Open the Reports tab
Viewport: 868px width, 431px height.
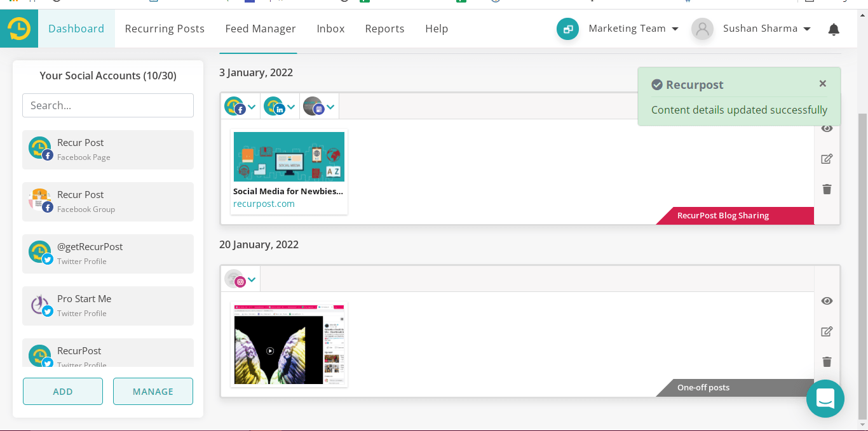(x=384, y=29)
